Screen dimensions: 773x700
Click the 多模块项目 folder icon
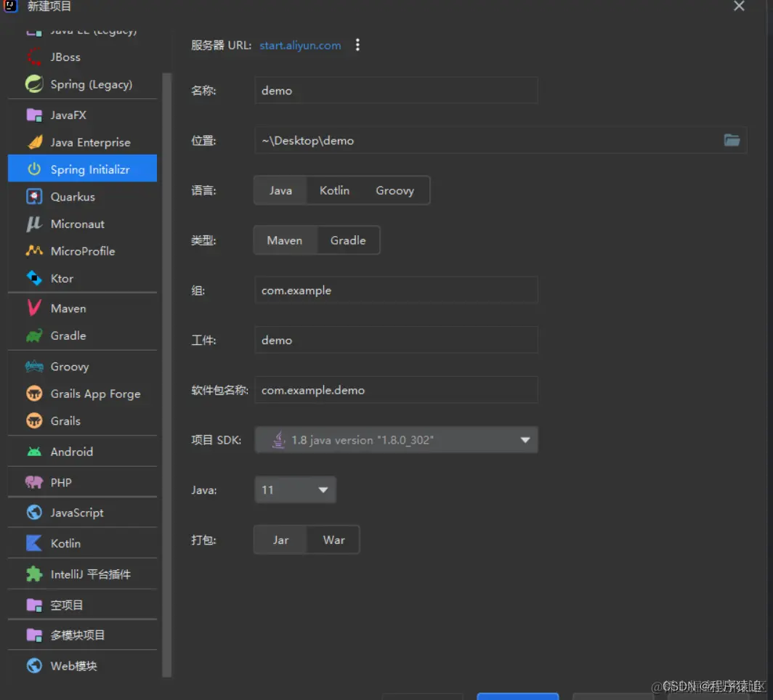34,635
